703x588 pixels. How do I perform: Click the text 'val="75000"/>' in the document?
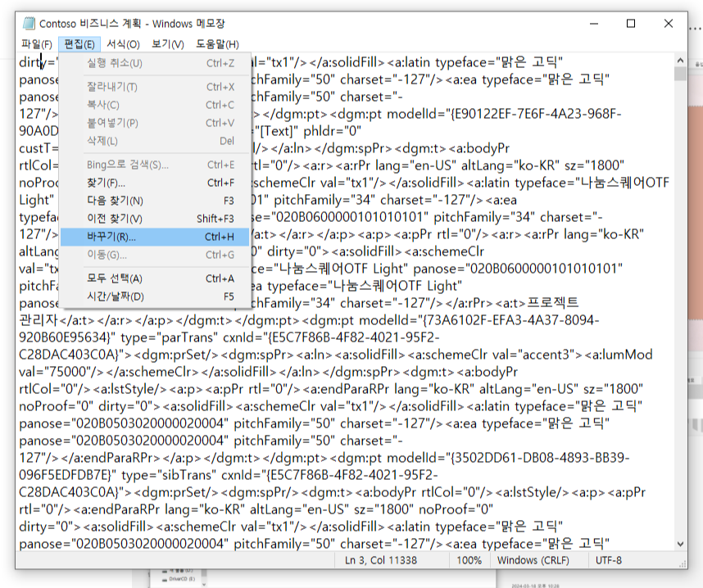coord(61,372)
